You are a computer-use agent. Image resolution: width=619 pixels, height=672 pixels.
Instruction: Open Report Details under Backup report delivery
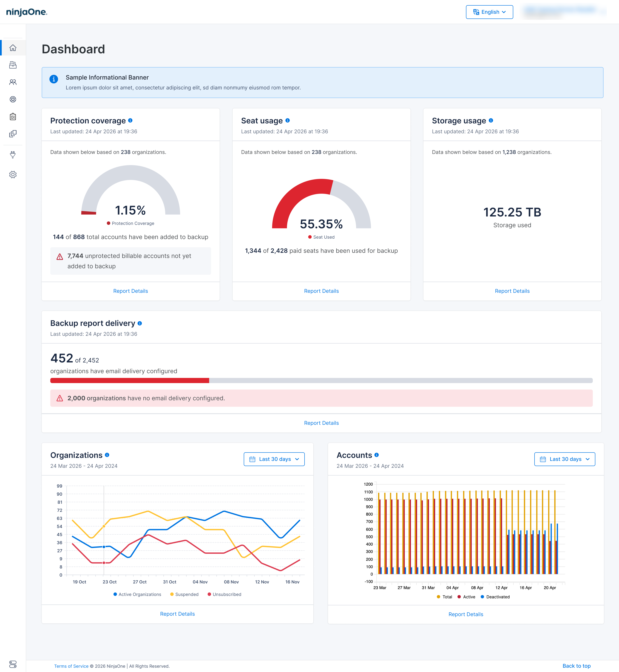pyautogui.click(x=321, y=423)
